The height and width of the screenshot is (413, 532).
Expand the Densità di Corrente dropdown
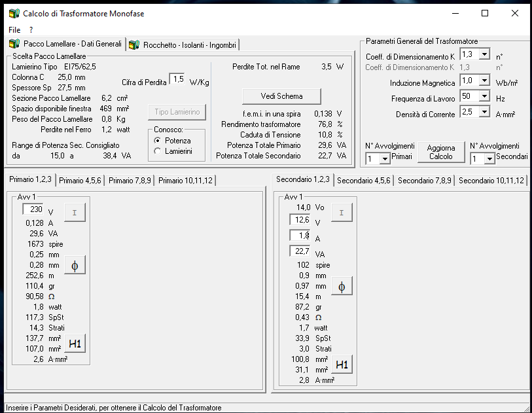(484, 112)
